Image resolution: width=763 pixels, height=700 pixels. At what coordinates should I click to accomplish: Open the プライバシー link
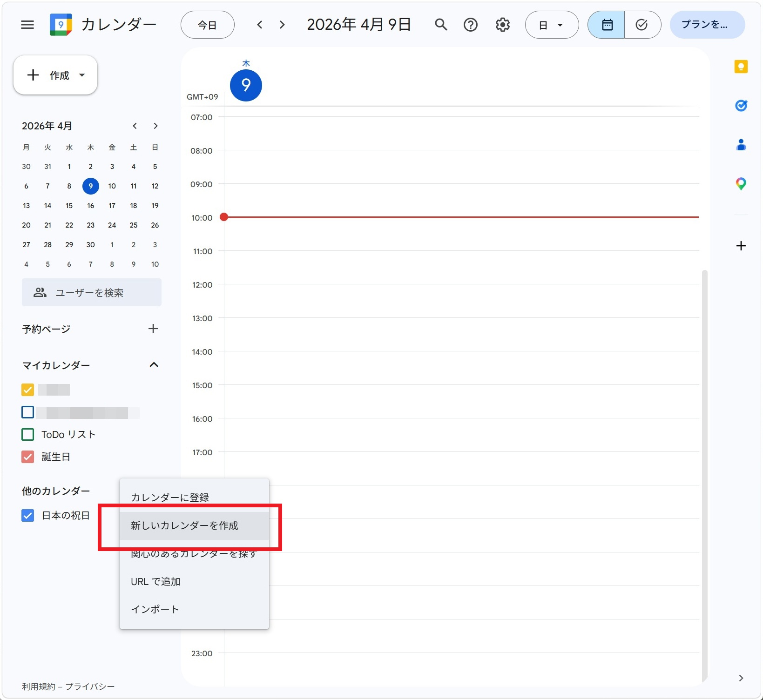click(90, 687)
